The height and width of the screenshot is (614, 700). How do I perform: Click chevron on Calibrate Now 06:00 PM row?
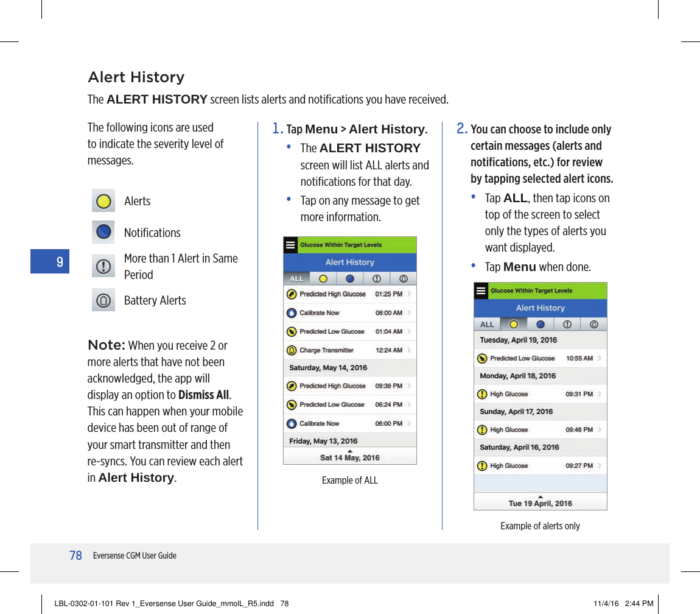[409, 423]
